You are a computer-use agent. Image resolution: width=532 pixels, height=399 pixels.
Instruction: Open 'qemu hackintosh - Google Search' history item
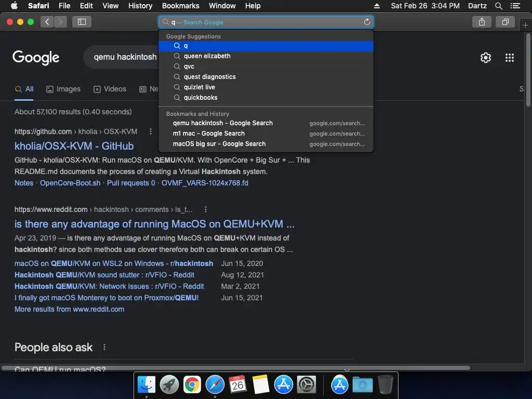point(266,123)
